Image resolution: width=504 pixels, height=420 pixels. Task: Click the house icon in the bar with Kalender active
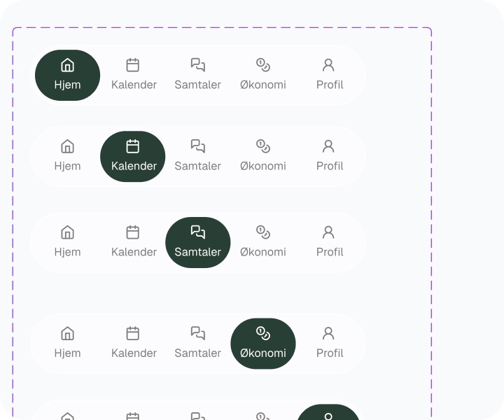(67, 146)
